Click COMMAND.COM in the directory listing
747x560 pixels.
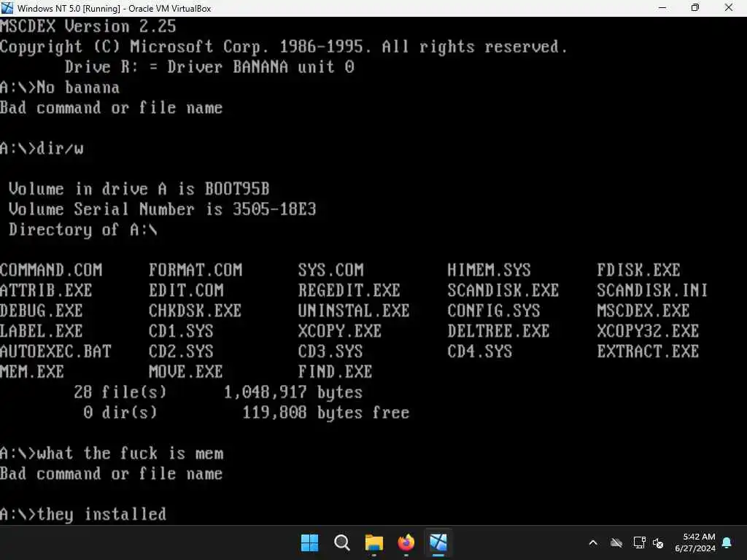[x=51, y=270]
